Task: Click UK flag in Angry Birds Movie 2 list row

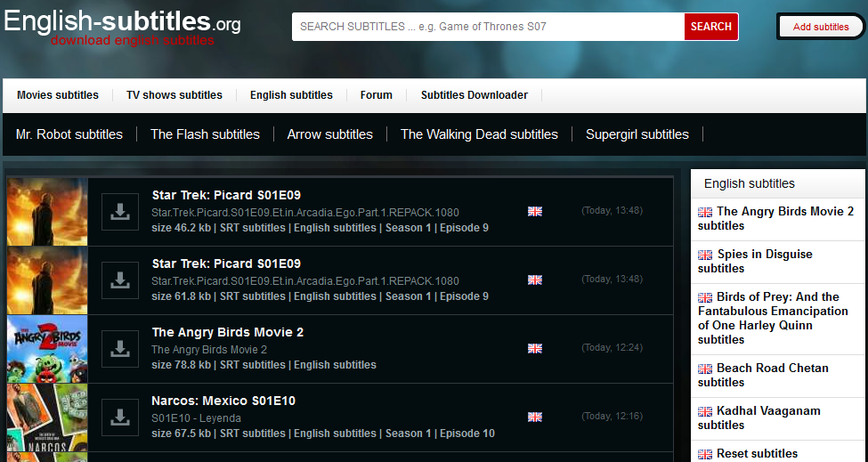Action: tap(535, 349)
